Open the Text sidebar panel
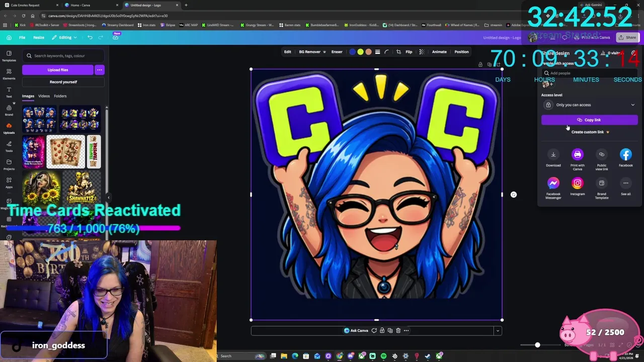This screenshot has width=644, height=362. [9, 92]
